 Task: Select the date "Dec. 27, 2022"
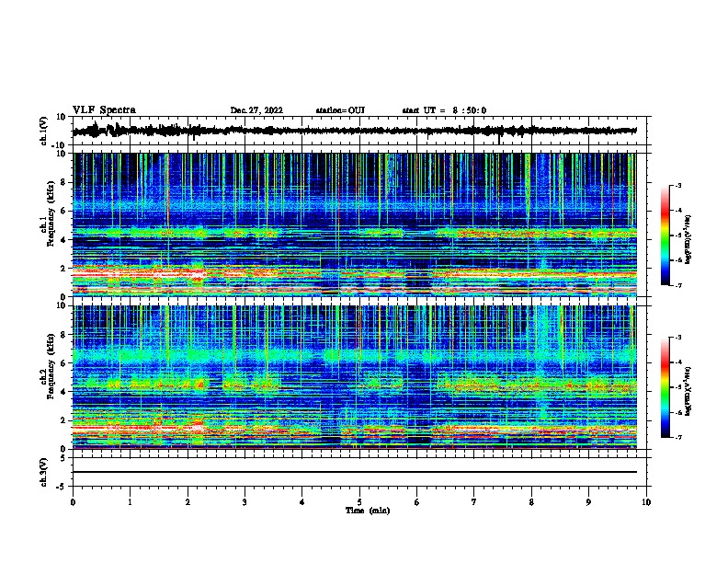256,110
